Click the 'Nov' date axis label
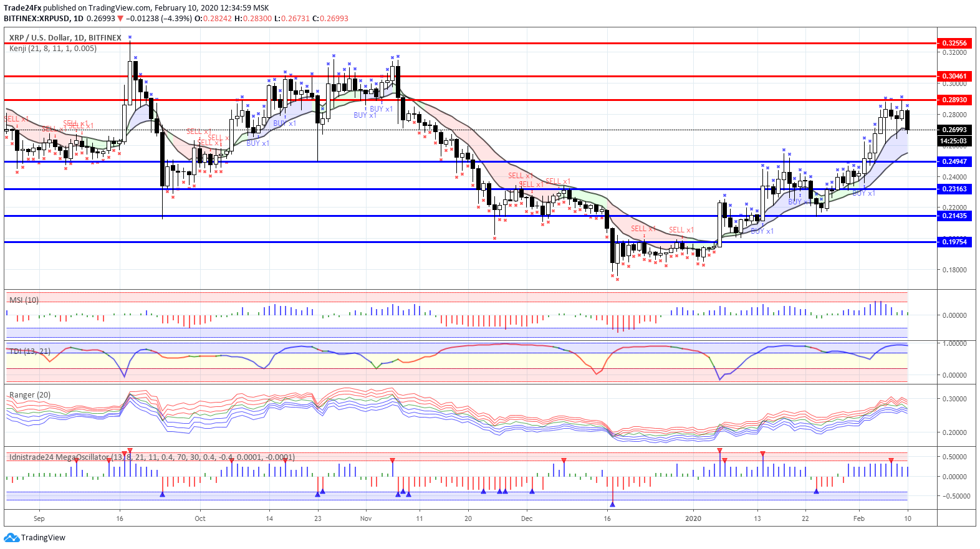Image resolution: width=980 pixels, height=549 pixels. 366,518
